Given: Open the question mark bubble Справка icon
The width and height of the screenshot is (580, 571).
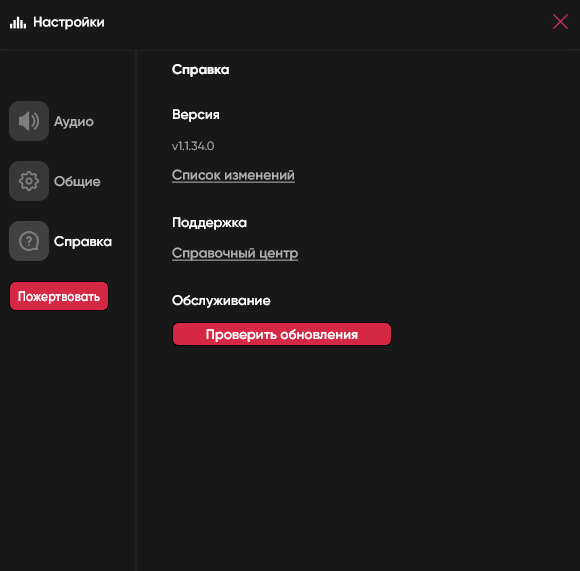Looking at the screenshot, I should pyautogui.click(x=29, y=241).
